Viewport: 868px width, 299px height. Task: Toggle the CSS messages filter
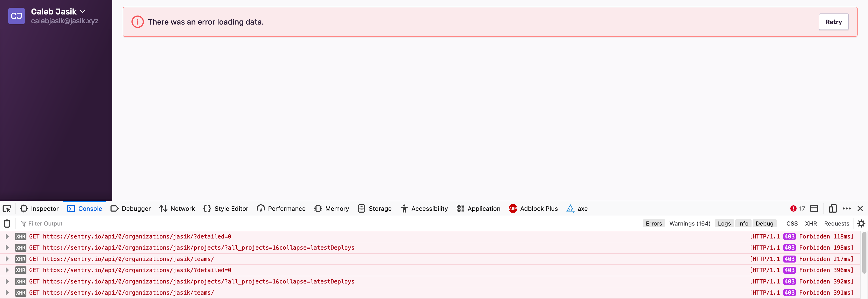point(792,223)
